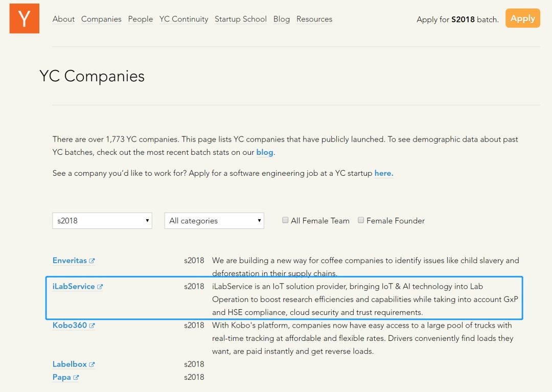The width and height of the screenshot is (552, 392).
Task: Visit Startup School in the top nav
Action: tap(241, 19)
